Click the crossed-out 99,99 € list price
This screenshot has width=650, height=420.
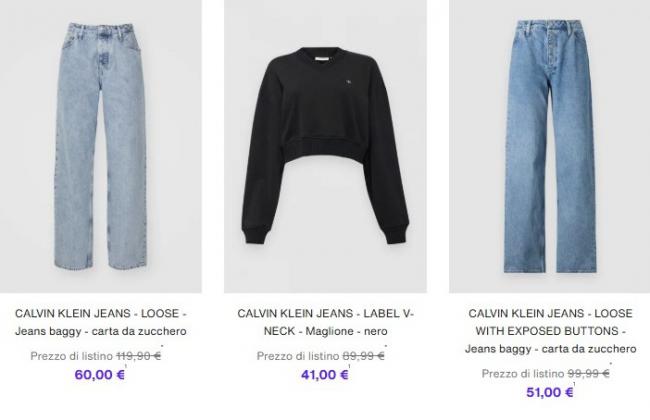click(x=588, y=374)
